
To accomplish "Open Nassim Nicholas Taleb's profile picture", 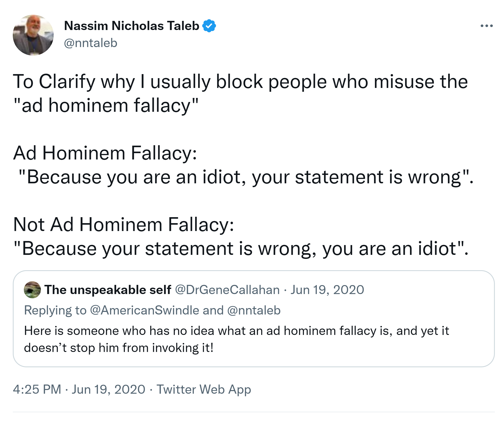I will [x=33, y=35].
